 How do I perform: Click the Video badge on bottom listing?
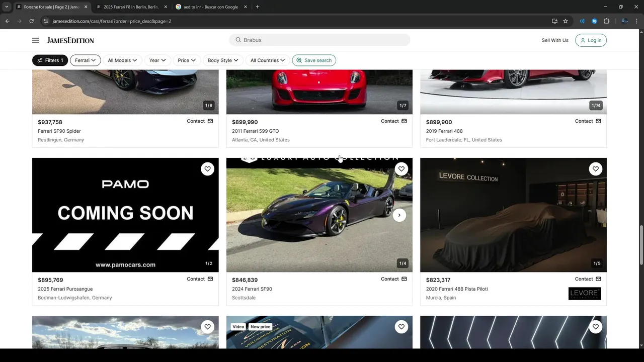click(x=238, y=327)
